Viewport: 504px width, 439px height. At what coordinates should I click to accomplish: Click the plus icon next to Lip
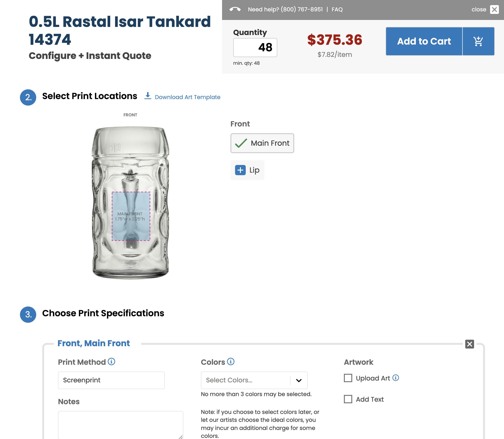coord(240,170)
